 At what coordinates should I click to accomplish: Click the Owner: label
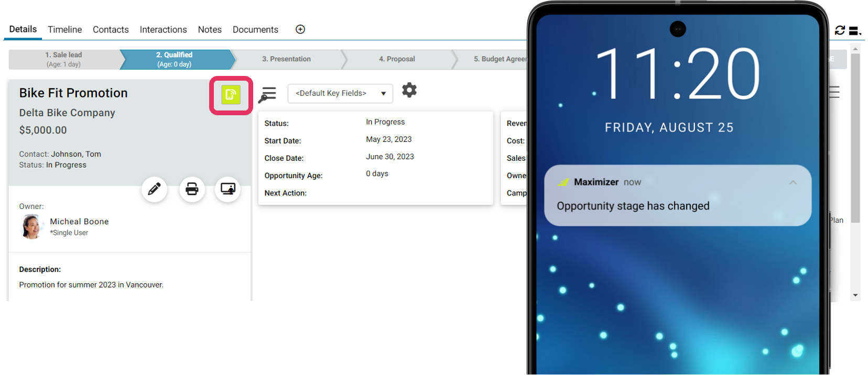tap(31, 206)
